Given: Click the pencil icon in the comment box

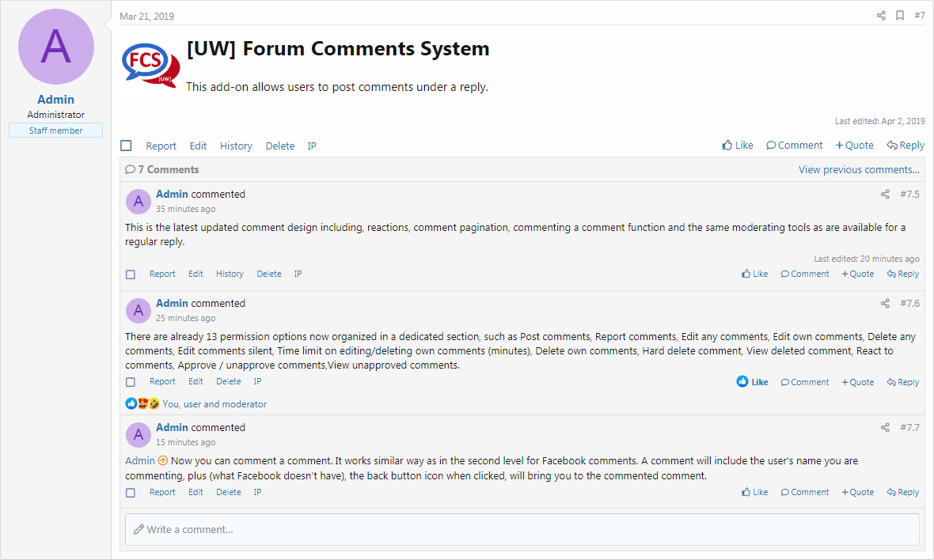Looking at the screenshot, I should (140, 528).
